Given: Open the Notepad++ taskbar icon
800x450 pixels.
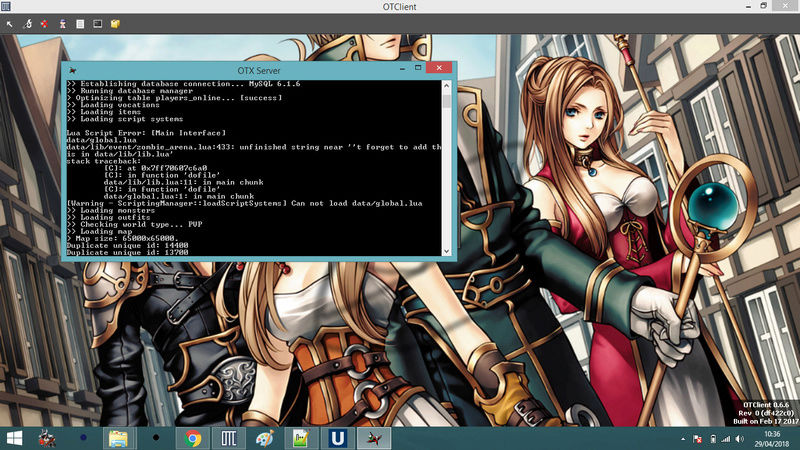Looking at the screenshot, I should (x=301, y=438).
